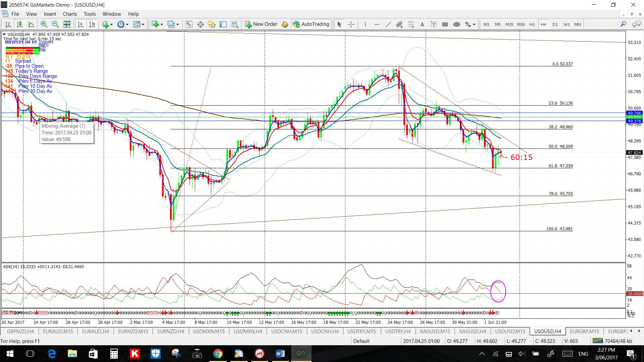Open the profiles icon
This screenshot has height=362, width=644.
coord(171,24)
